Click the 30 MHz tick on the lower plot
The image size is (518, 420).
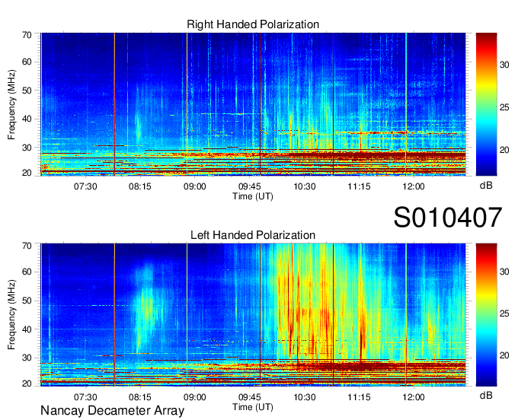[27, 358]
